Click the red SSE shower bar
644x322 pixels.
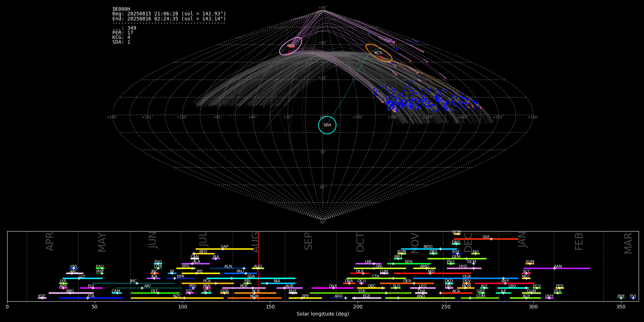[x=486, y=239]
